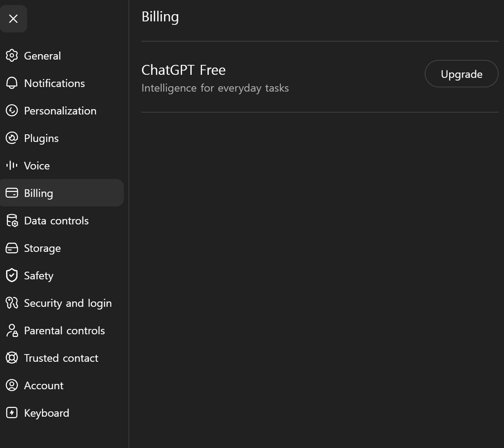Click the Parental controls person icon

point(12,330)
